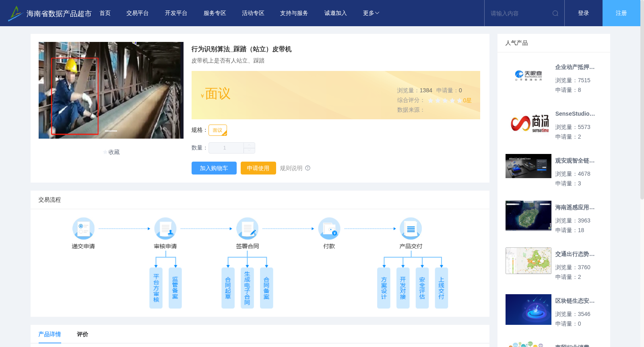Focus the 请输入内容 search field
Viewport: 644px width, 347px height.
(519, 13)
